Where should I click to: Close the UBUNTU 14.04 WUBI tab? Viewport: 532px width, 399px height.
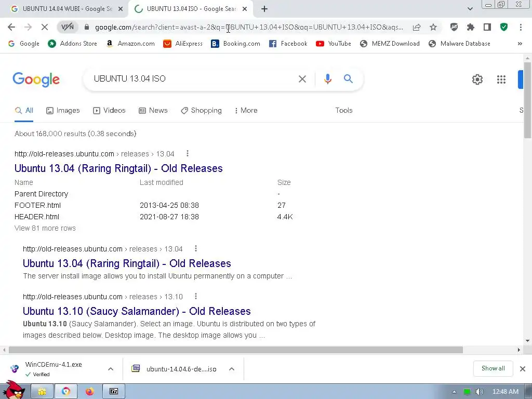click(x=121, y=9)
